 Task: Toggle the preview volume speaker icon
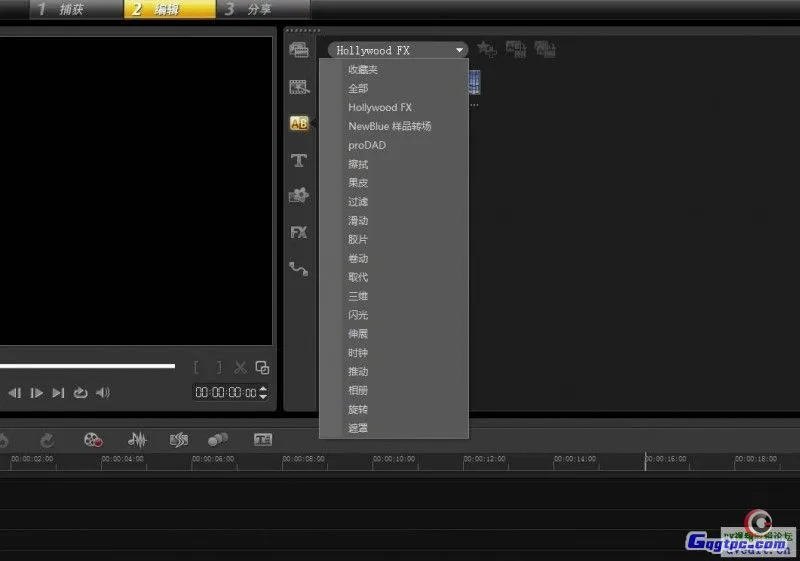point(102,393)
